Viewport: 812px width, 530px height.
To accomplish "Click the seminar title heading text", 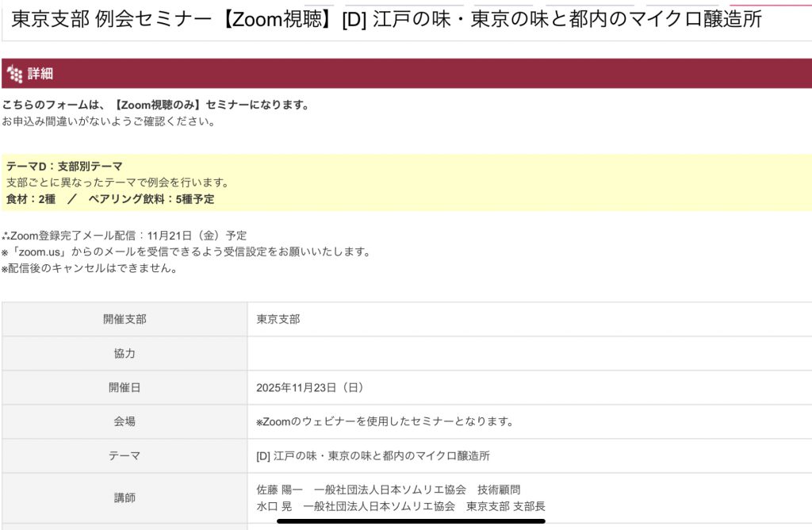I will click(x=386, y=20).
